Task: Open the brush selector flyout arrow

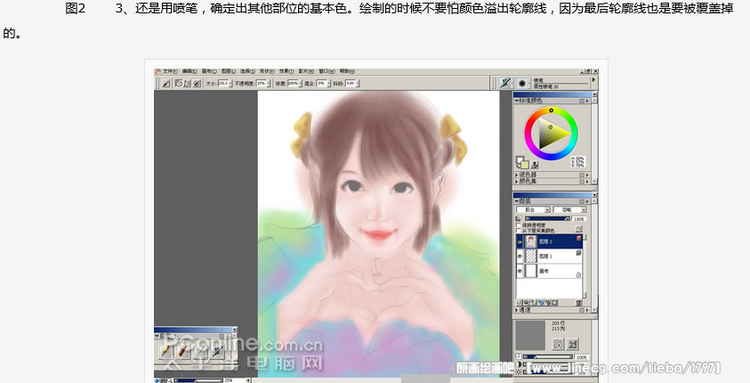Action: pos(594,80)
